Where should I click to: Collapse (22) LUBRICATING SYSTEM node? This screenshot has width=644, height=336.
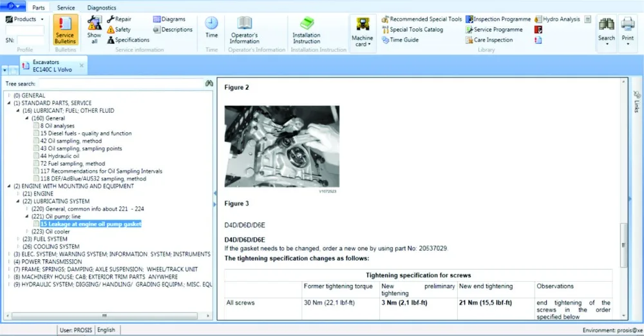point(17,201)
